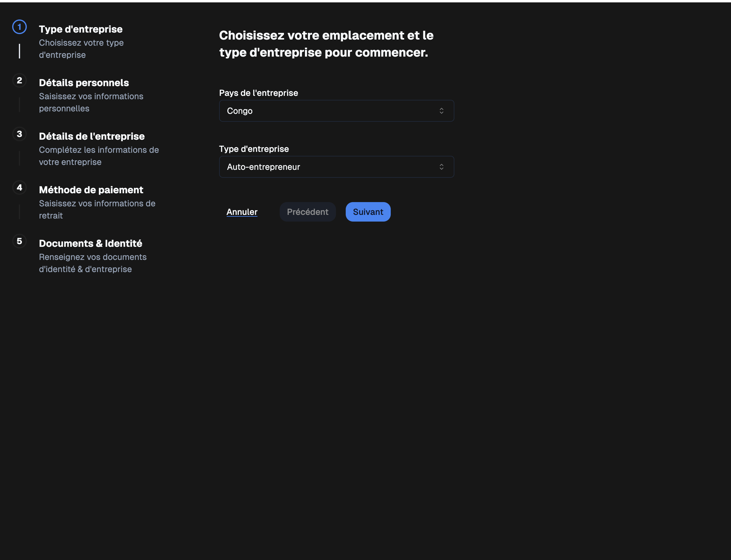Click the 'Suivant' button

pyautogui.click(x=368, y=212)
